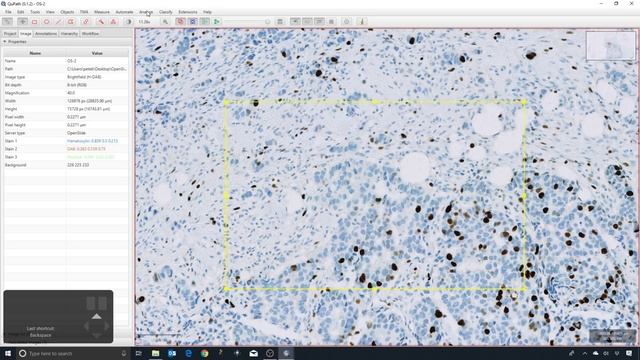Select the Polygon annotation tool
640x360 pixels.
[71, 22]
